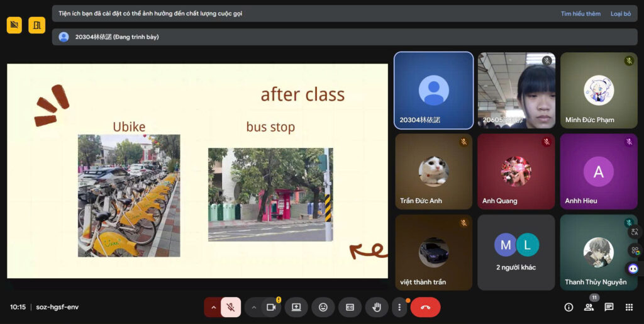The height and width of the screenshot is (324, 644).
Task: Open the 2 người khác participants tile
Action: pos(516,252)
